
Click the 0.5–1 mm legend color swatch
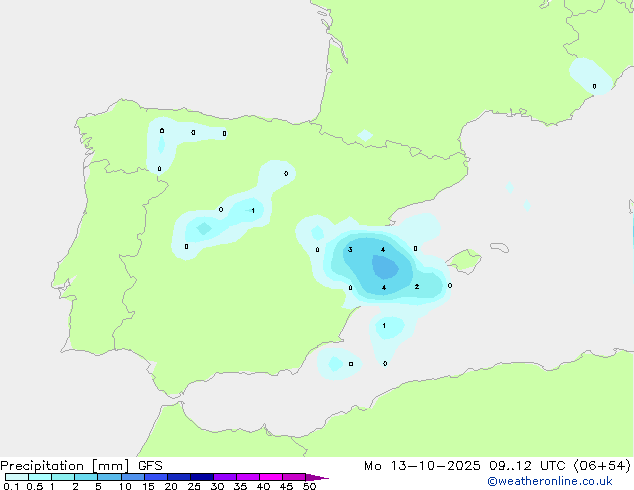40,477
